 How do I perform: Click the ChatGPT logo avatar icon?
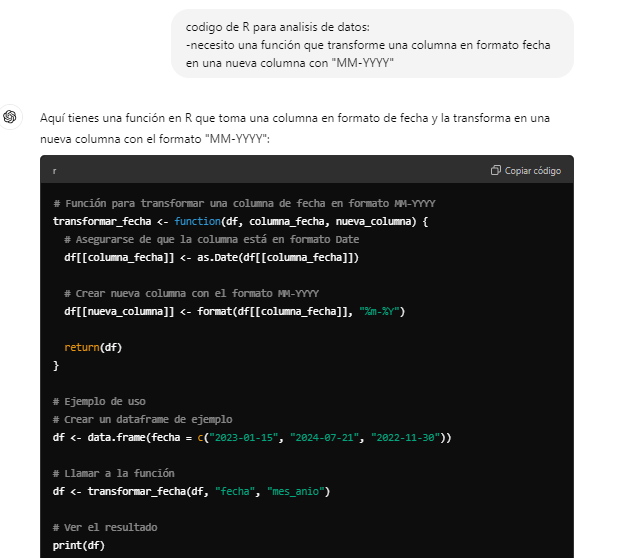[x=10, y=118]
